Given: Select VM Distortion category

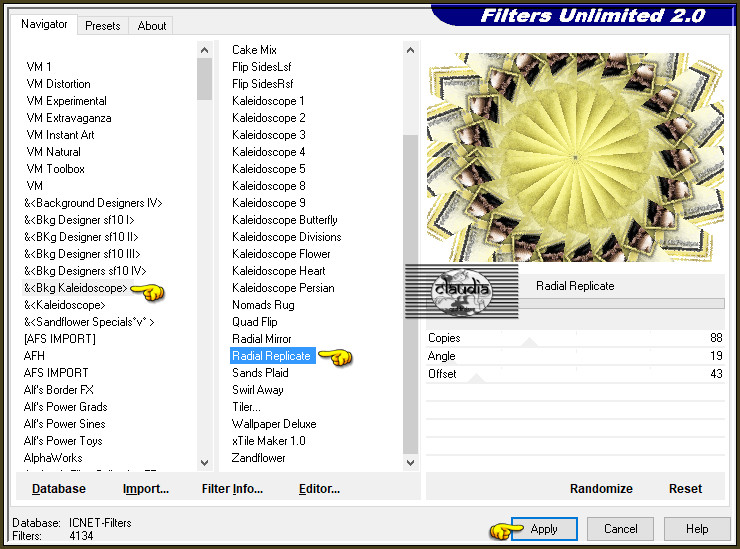Looking at the screenshot, I should coord(59,84).
